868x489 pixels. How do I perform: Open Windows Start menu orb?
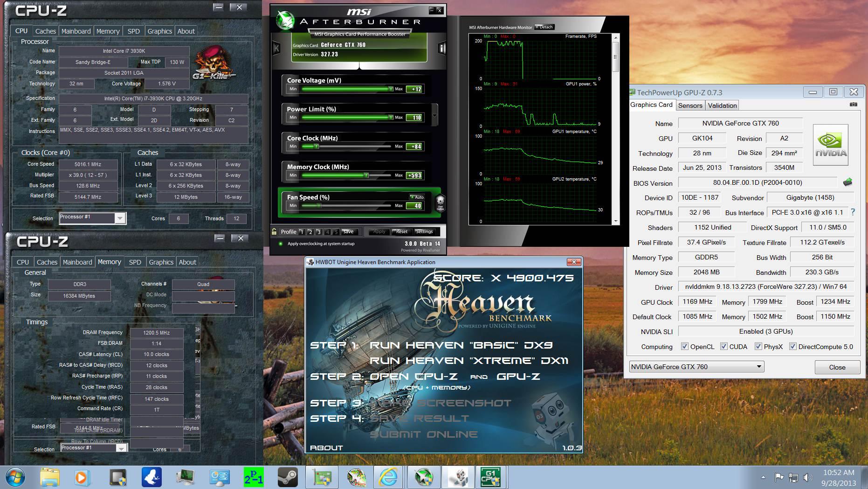(15, 477)
